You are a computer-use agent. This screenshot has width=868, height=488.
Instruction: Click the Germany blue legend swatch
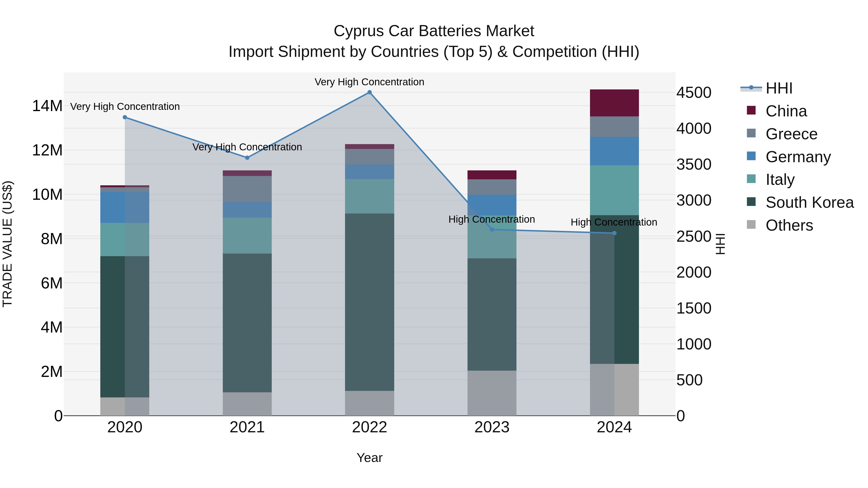tap(751, 156)
